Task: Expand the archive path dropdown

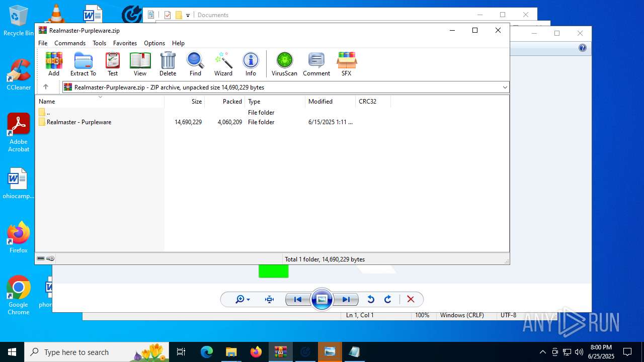Action: (x=505, y=87)
